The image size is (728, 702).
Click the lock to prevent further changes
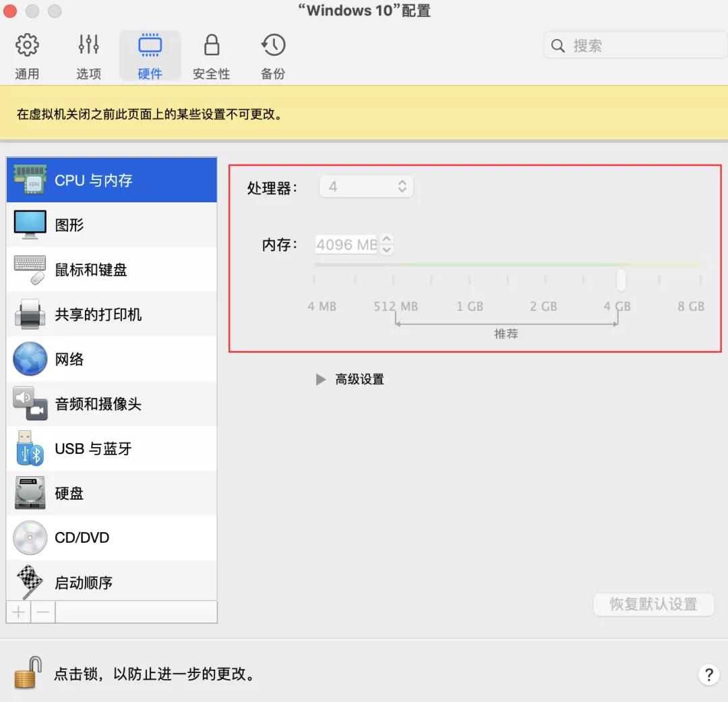(27, 673)
